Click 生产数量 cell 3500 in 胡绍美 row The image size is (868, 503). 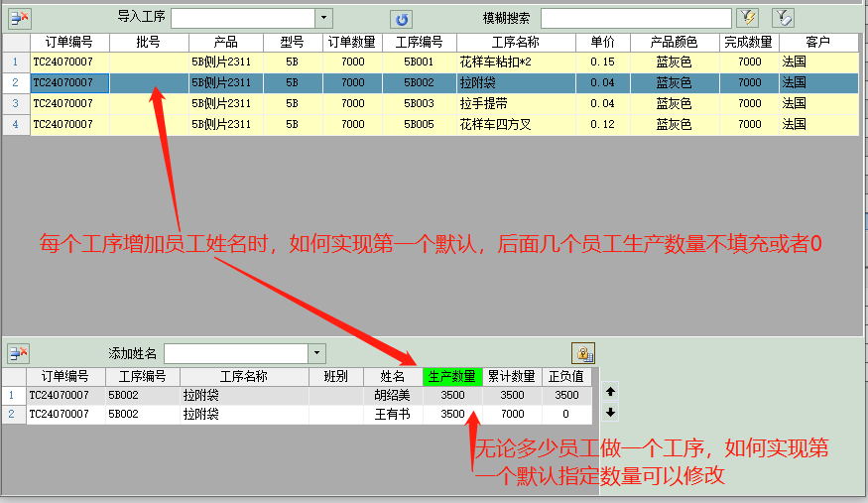(x=452, y=395)
